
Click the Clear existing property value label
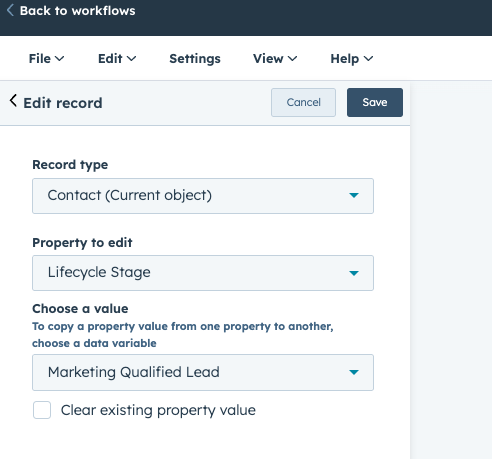(158, 410)
